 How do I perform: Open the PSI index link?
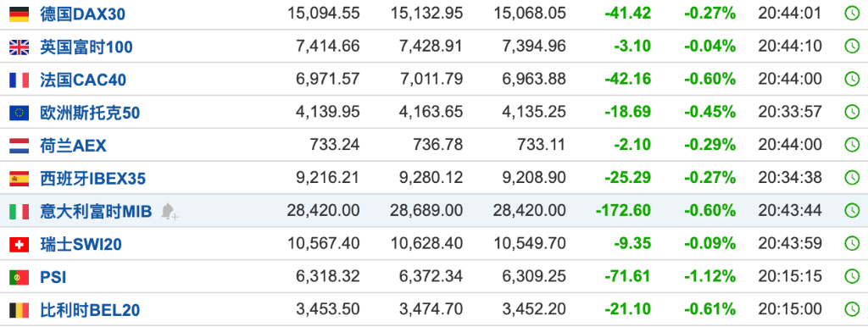pos(53,277)
